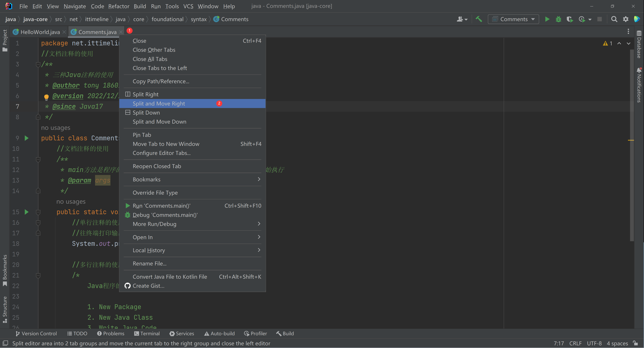Open the Services tool window
This screenshot has height=348, width=644.
tap(182, 333)
